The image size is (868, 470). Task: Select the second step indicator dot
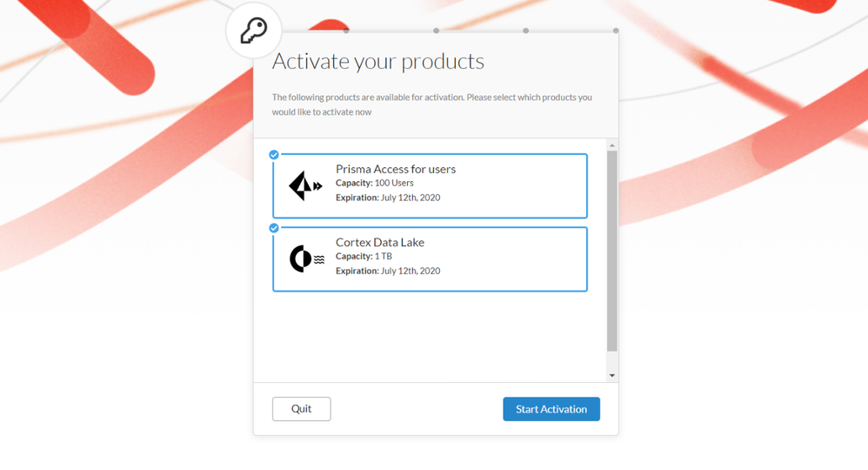(x=436, y=31)
